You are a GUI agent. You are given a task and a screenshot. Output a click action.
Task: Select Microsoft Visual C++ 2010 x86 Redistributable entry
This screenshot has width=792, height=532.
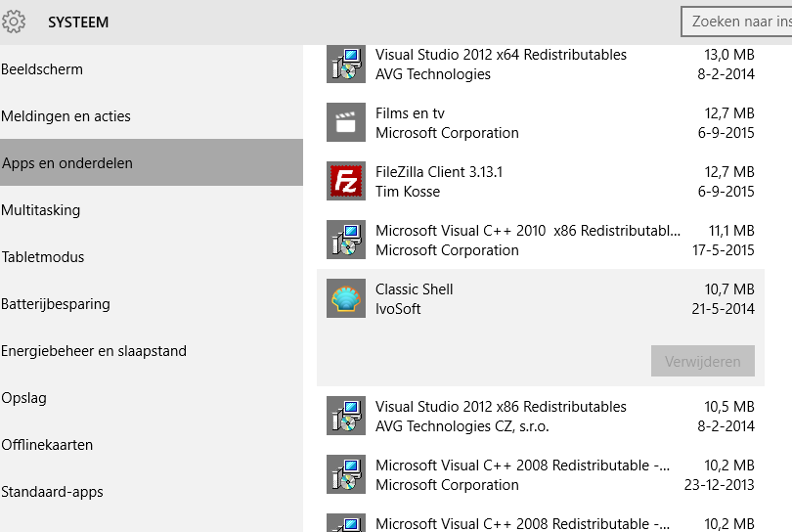[x=541, y=240]
